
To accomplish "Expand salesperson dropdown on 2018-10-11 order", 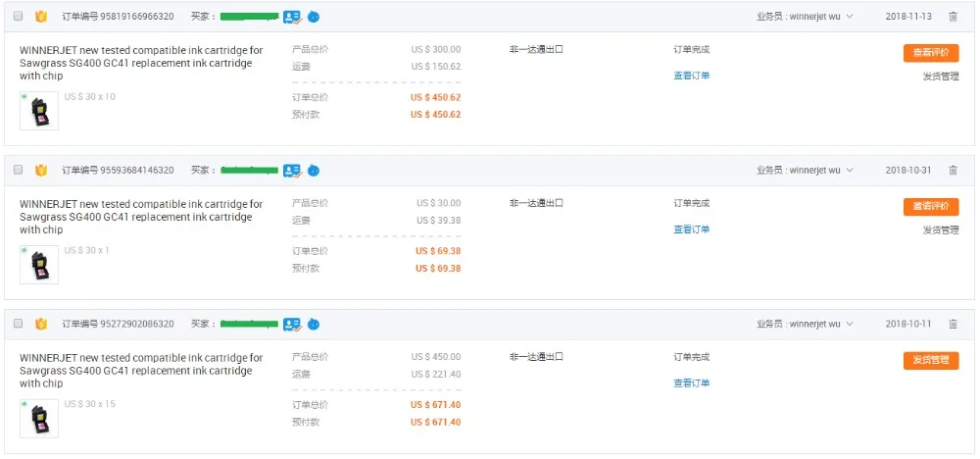I will coord(850,324).
